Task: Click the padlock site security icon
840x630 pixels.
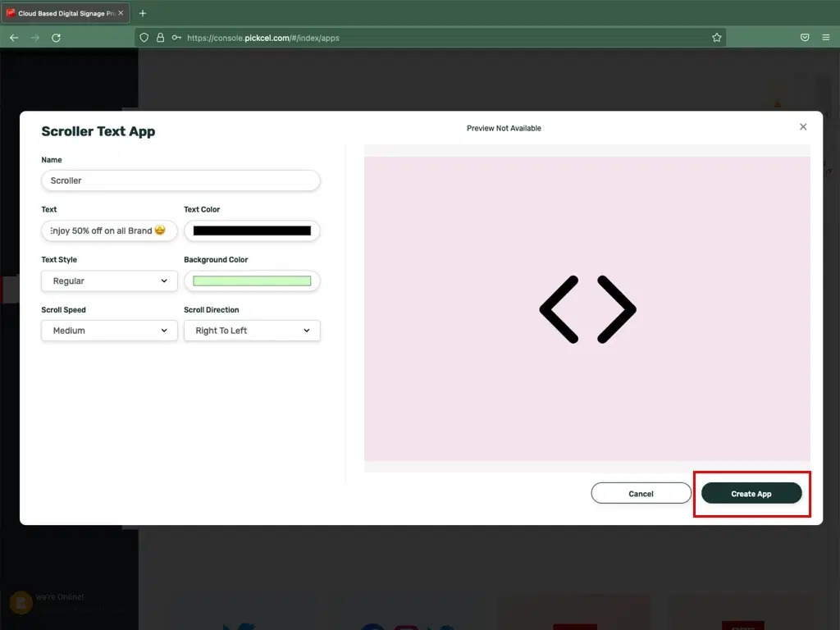Action: pyautogui.click(x=159, y=37)
